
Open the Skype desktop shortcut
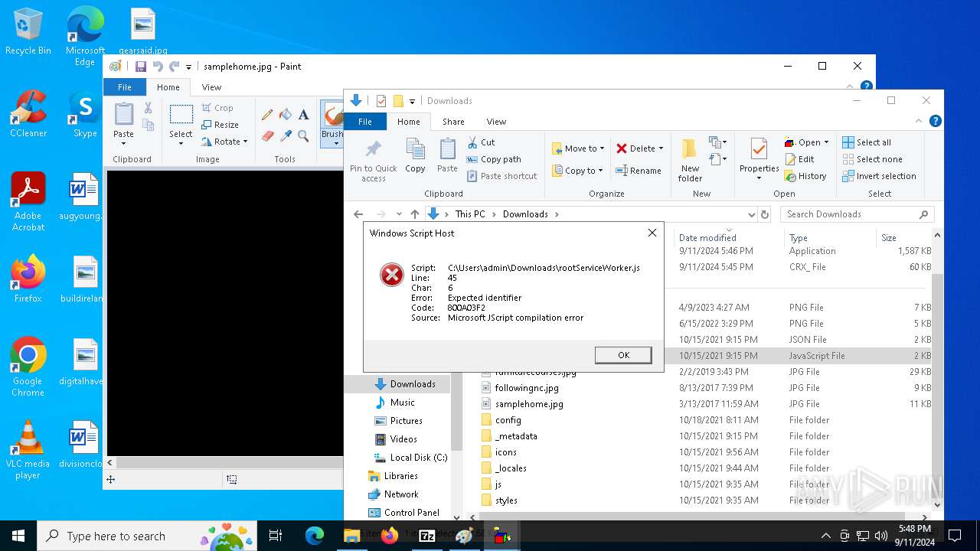coord(85,115)
